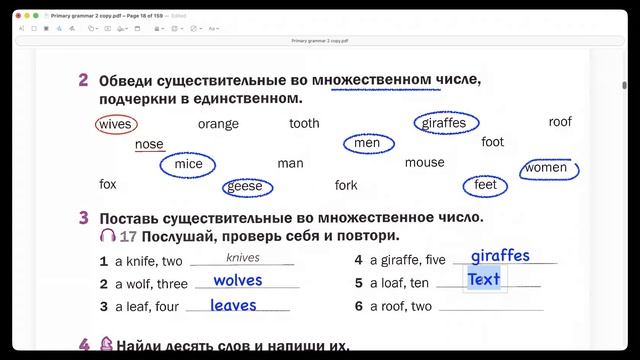Open the Border Color dropdown
This screenshot has height=360, width=640.
[x=177, y=29]
